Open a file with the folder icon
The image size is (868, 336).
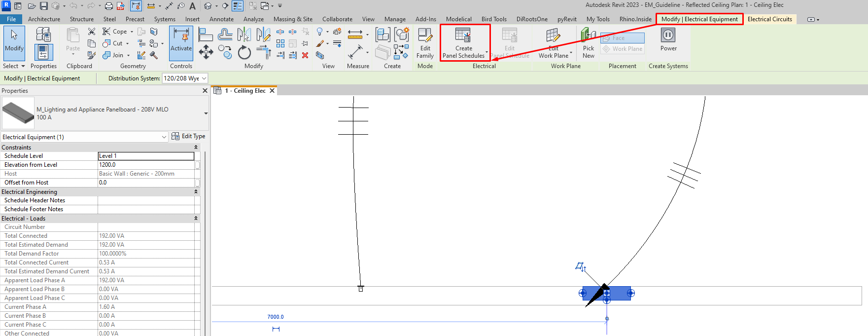[32, 6]
